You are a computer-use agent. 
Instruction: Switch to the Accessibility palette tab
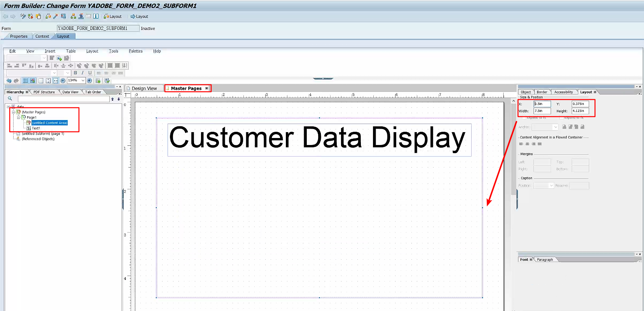563,92
